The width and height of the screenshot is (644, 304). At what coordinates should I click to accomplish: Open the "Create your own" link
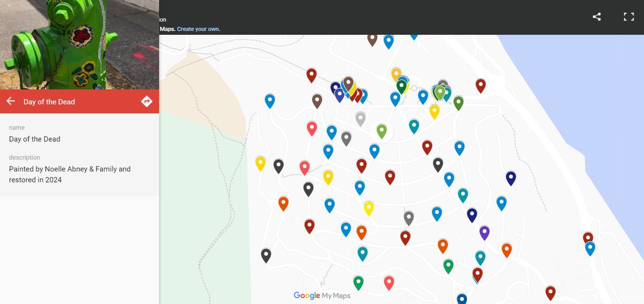pyautogui.click(x=199, y=29)
